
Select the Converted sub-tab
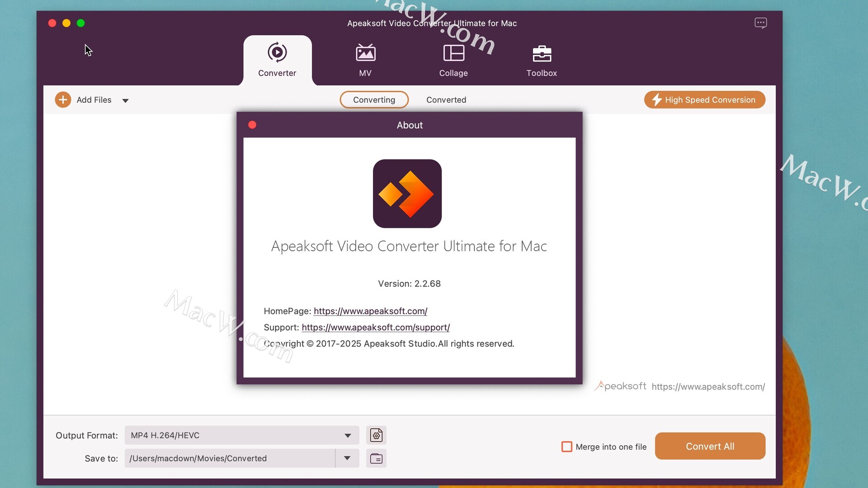(x=446, y=100)
